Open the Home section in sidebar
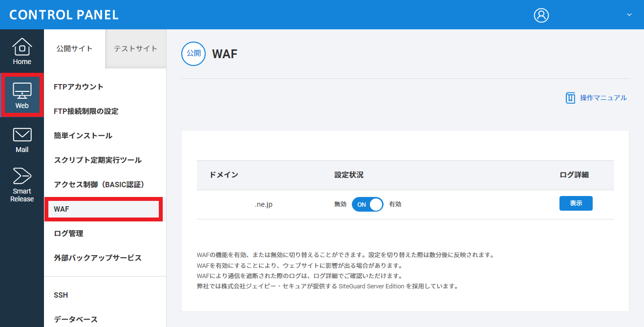Viewport: 644px width, 327px height. [22, 51]
